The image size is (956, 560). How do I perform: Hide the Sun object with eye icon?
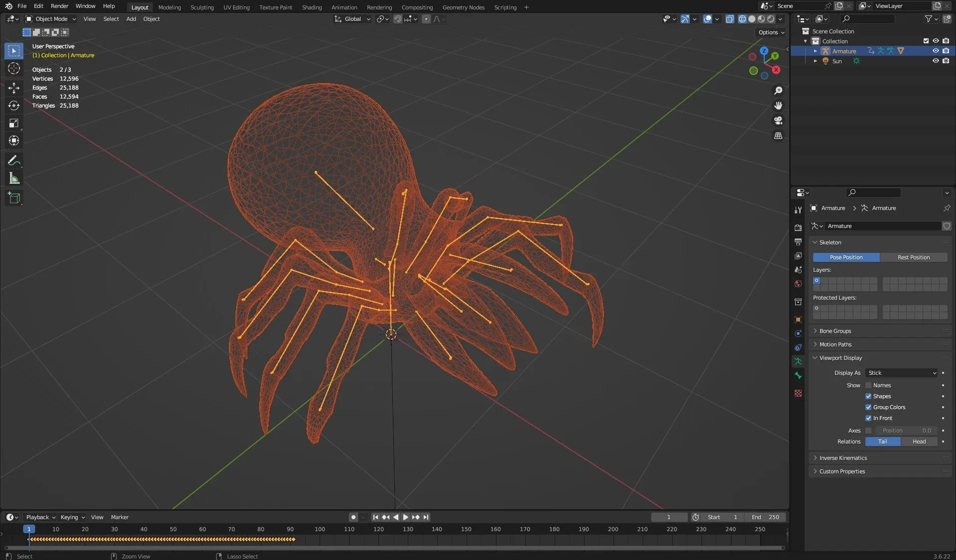tap(936, 61)
